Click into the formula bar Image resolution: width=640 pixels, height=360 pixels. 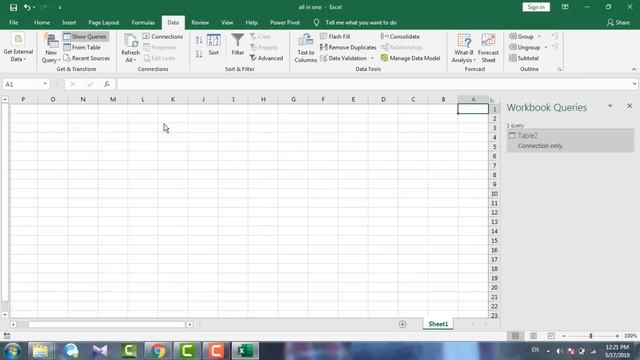pyautogui.click(x=373, y=84)
